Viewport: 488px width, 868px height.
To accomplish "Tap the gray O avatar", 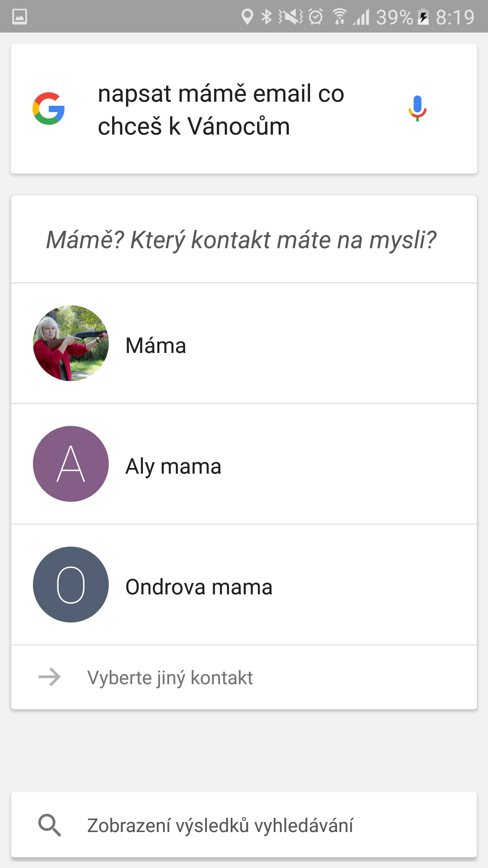I will pos(71,585).
